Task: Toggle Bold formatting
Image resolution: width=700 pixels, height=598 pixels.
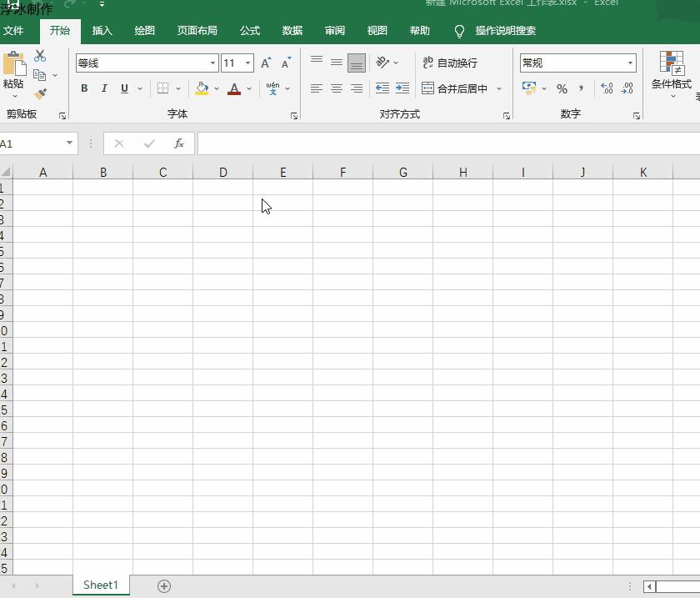Action: (x=84, y=88)
